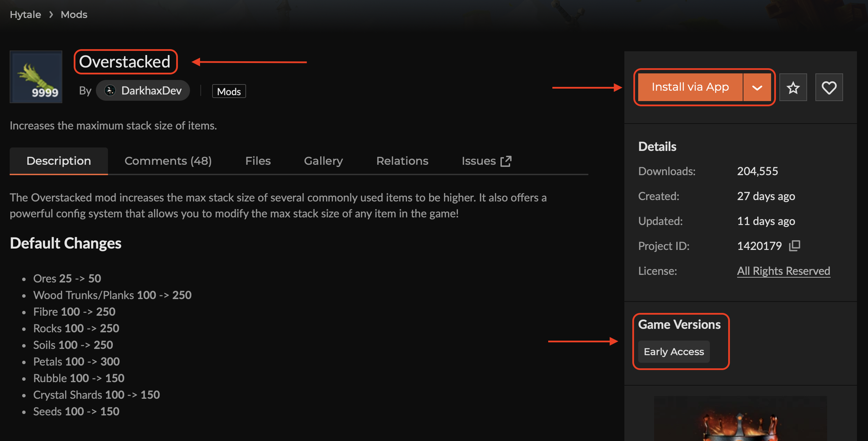Open the Comments (48) tab
Image resolution: width=868 pixels, height=441 pixels.
pos(168,161)
